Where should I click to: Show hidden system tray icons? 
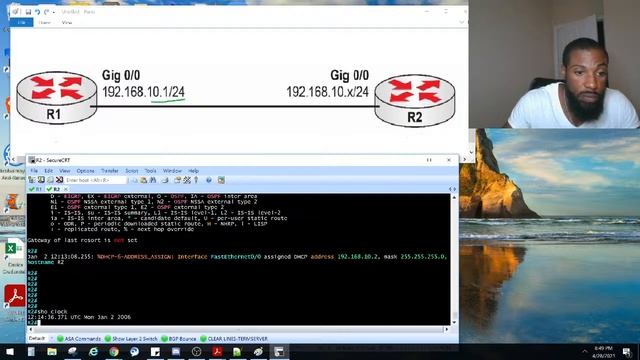click(x=584, y=351)
